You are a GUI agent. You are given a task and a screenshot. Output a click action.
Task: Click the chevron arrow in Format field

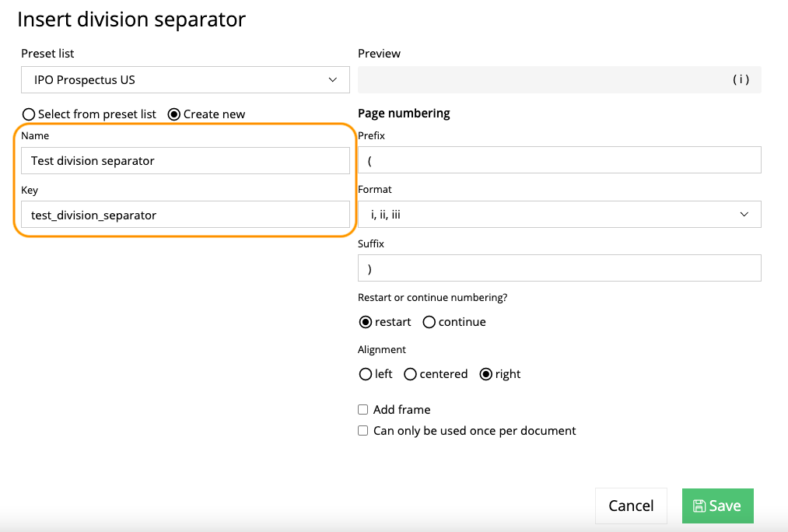tap(744, 215)
